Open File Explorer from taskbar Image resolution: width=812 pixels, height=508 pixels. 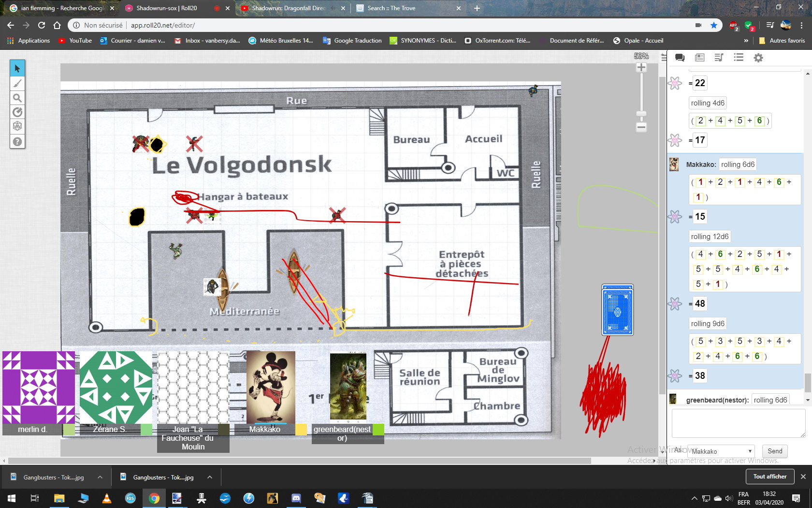[59, 498]
